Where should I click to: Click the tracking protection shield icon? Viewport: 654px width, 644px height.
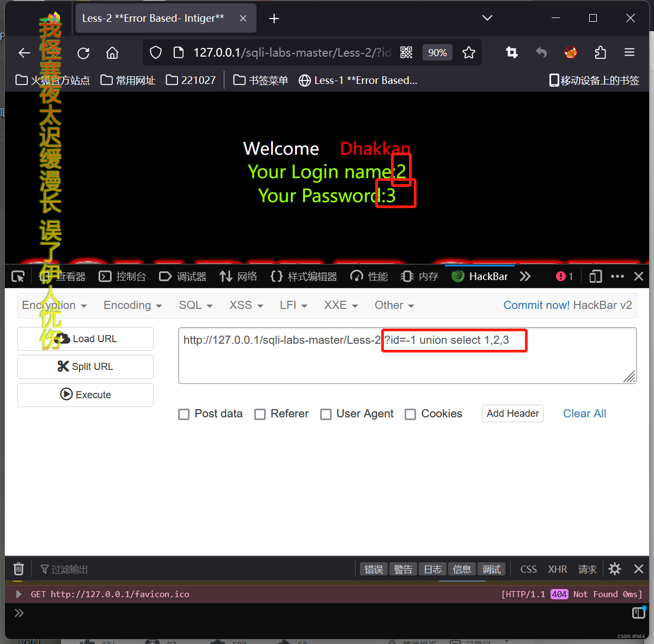point(155,52)
